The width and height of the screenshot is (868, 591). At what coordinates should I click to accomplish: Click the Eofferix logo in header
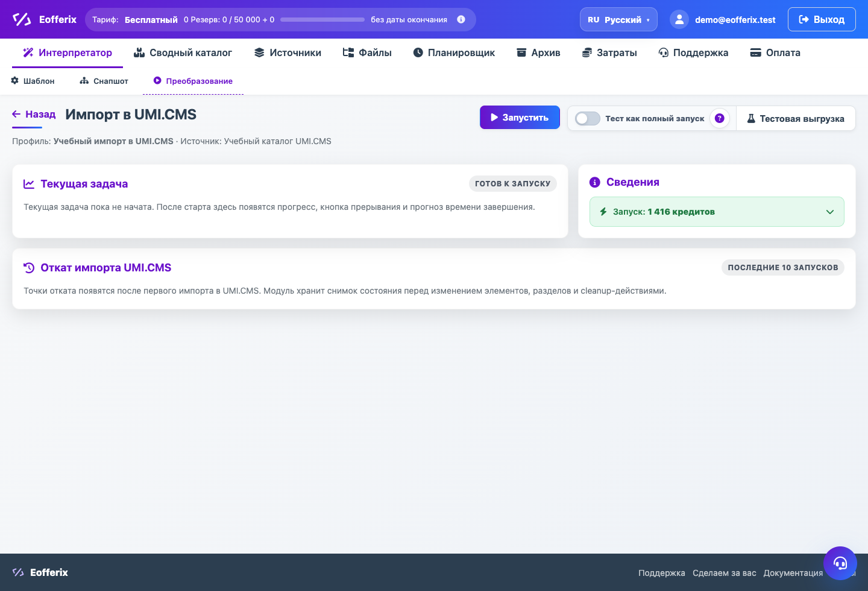45,19
